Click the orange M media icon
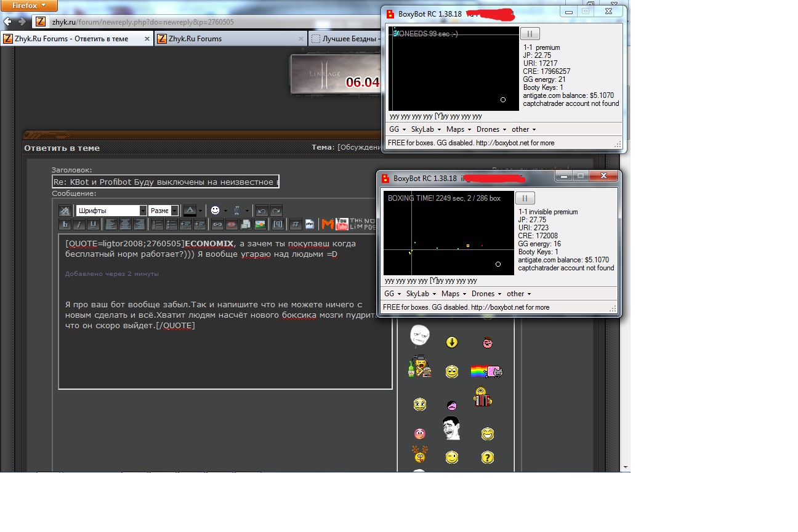Image resolution: width=798 pixels, height=532 pixels. tap(328, 225)
